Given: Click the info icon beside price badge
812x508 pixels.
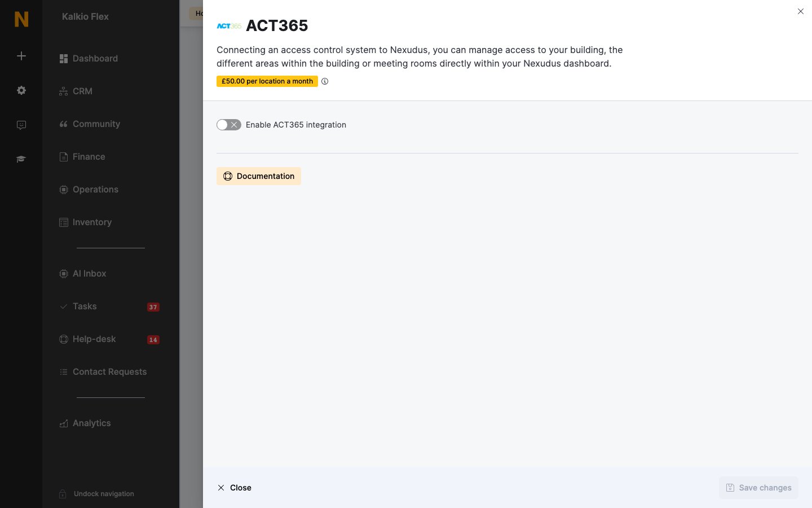Looking at the screenshot, I should [x=325, y=81].
